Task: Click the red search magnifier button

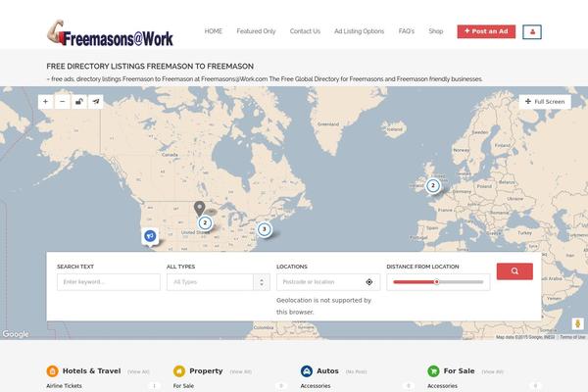Action: point(514,271)
